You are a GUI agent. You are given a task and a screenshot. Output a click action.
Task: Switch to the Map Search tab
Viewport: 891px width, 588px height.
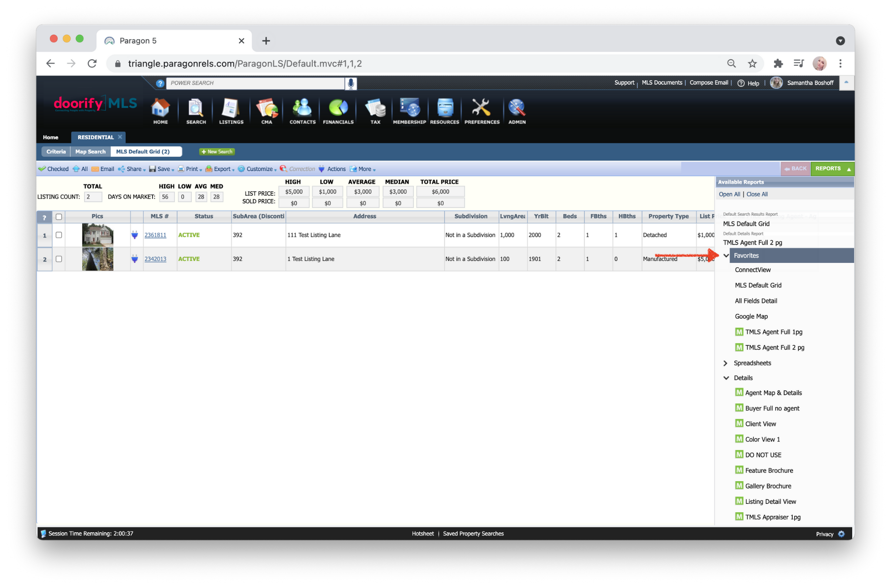click(90, 152)
